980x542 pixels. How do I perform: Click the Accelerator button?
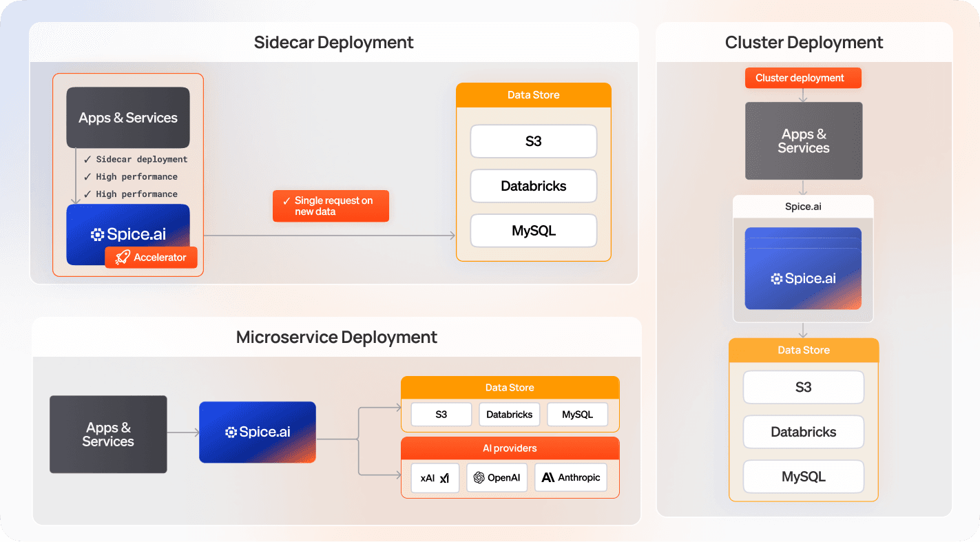click(x=151, y=258)
